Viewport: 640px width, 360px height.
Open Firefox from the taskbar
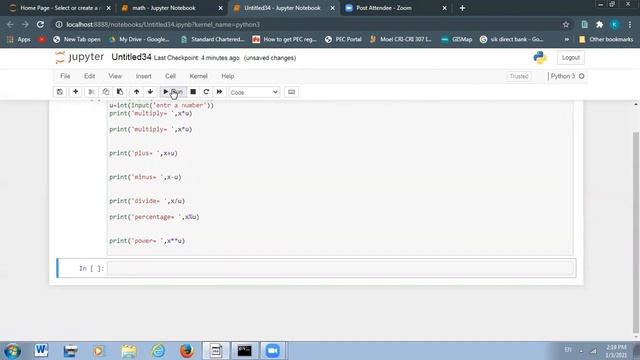click(187, 351)
